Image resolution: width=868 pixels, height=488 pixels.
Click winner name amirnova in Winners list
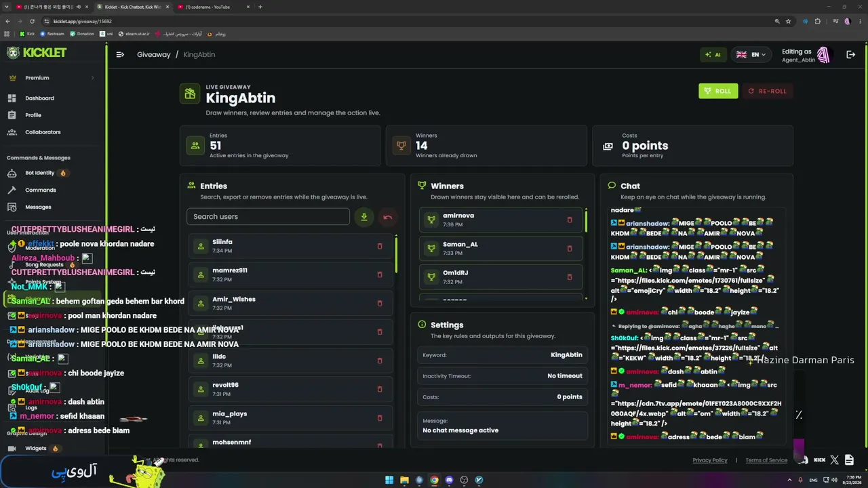[458, 216]
